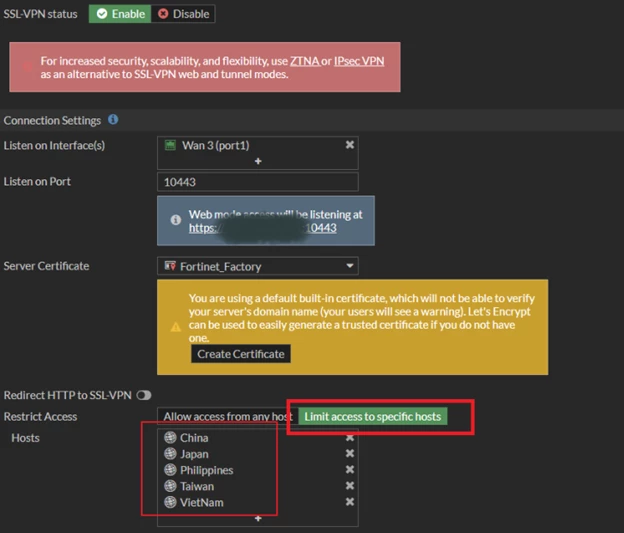Viewport: 624px width, 533px height.
Task: Click the Create Certificate button
Action: [241, 354]
